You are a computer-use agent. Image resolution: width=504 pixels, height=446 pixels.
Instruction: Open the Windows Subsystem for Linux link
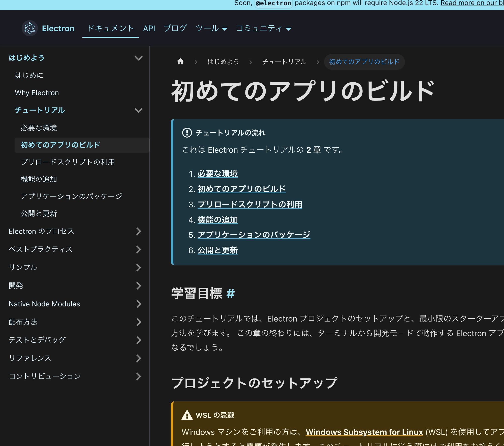364,432
